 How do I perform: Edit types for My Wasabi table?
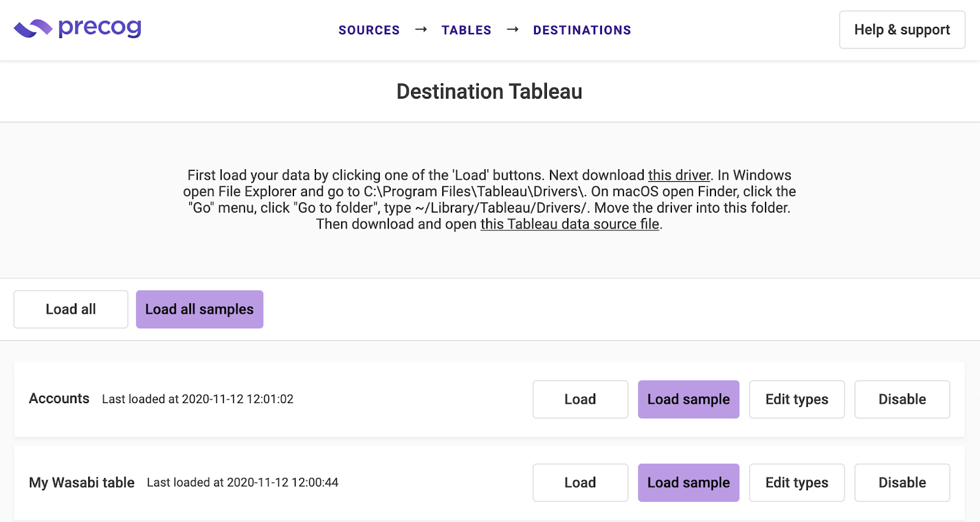point(797,483)
